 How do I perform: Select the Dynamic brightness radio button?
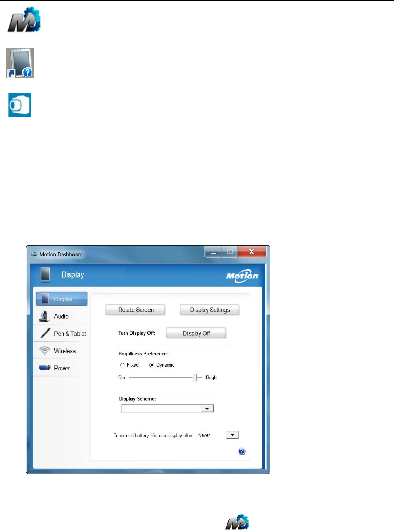coord(152,365)
